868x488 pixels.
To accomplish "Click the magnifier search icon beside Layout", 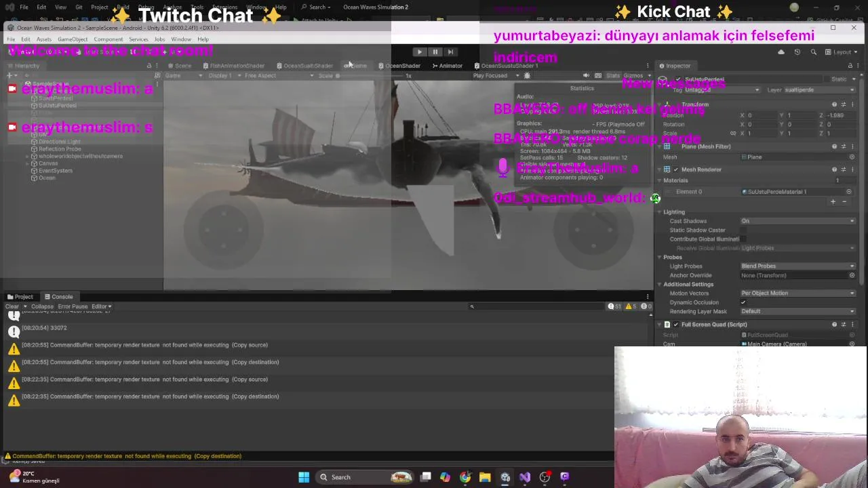I will tap(812, 52).
